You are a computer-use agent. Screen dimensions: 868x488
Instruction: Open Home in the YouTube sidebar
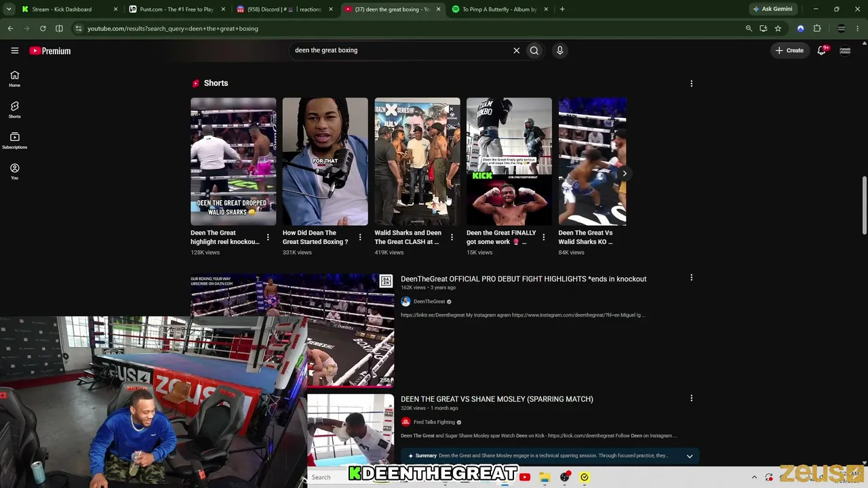click(14, 79)
